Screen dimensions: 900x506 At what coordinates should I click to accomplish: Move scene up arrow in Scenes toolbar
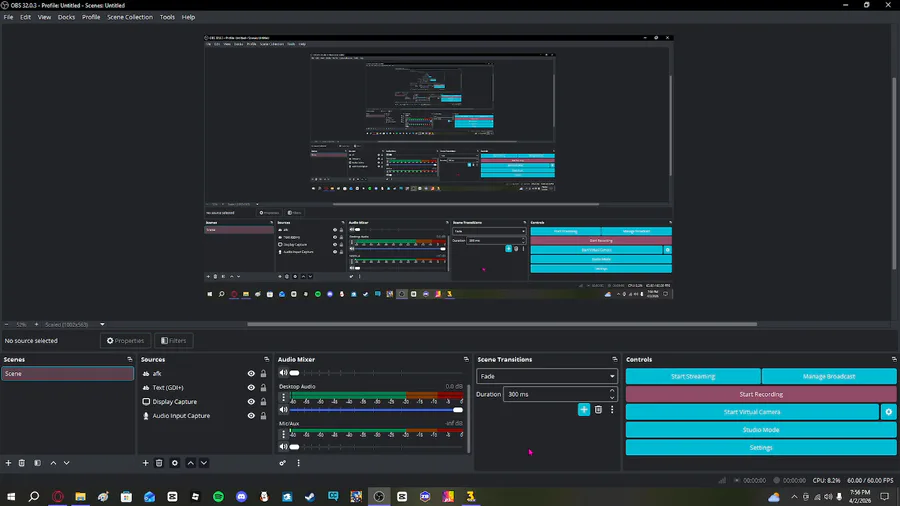pos(53,463)
